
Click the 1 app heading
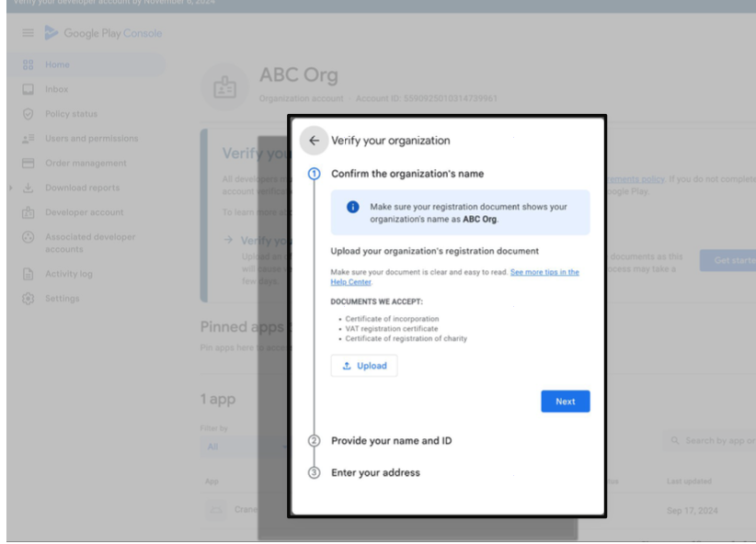coord(218,400)
